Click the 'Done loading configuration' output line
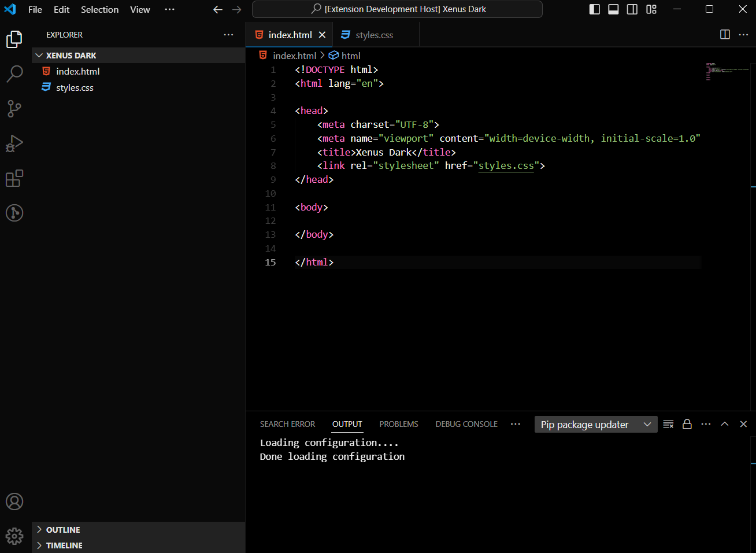756x553 pixels. click(x=332, y=456)
